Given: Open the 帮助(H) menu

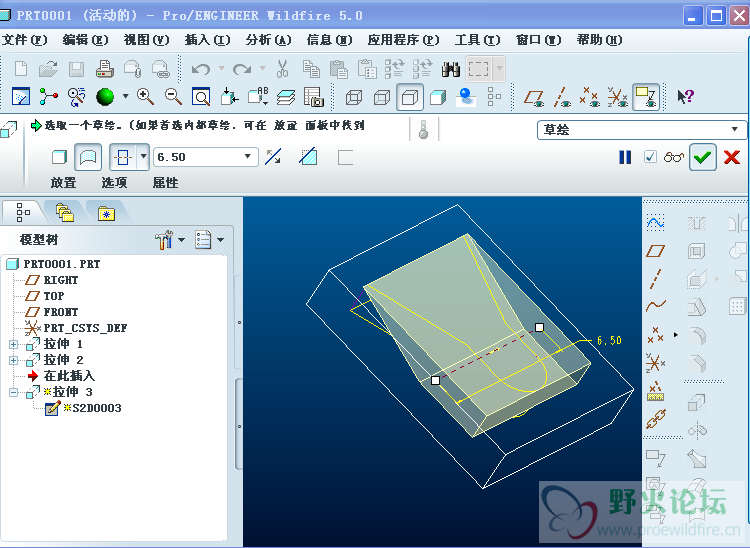Looking at the screenshot, I should 599,40.
